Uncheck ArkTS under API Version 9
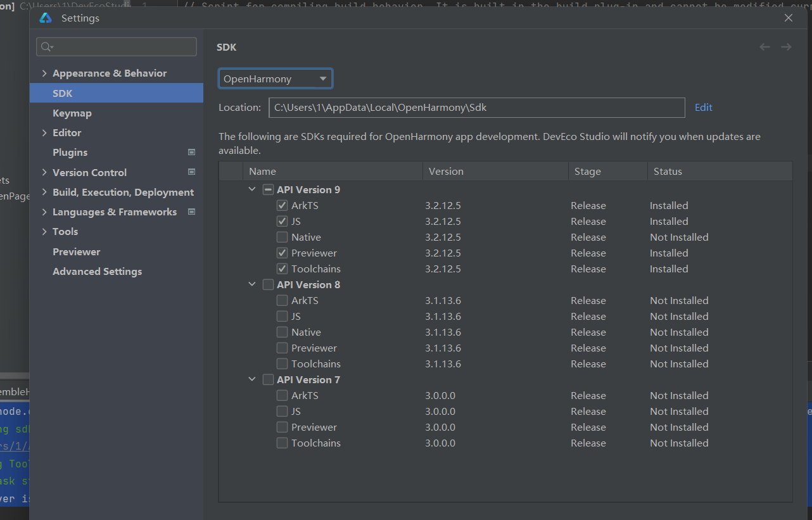Viewport: 812px width, 520px height. pyautogui.click(x=282, y=205)
